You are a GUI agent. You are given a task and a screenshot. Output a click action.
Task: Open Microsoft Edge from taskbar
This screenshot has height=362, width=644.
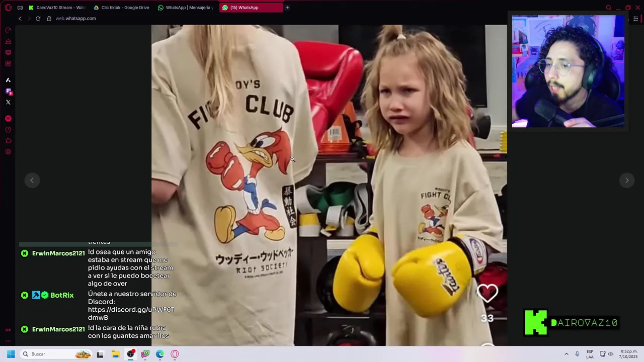pyautogui.click(x=160, y=354)
